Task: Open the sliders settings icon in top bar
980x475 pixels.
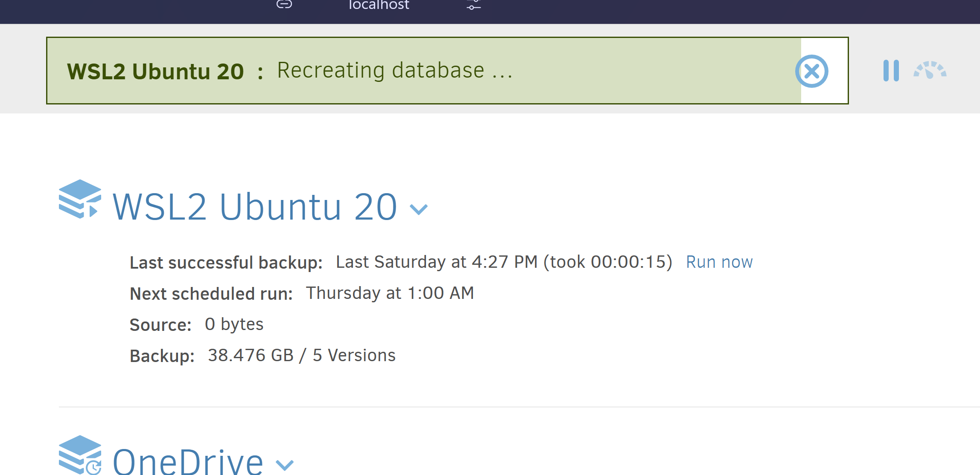Action: (x=473, y=5)
